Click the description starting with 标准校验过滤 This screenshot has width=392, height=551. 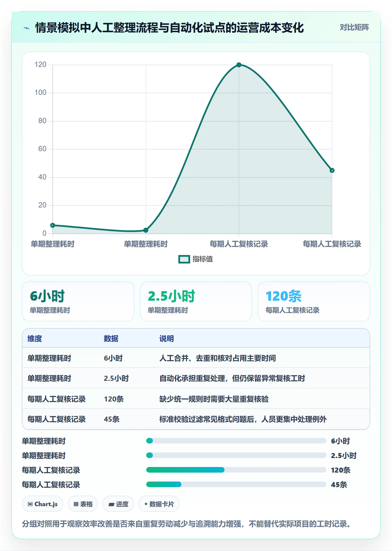243,419
